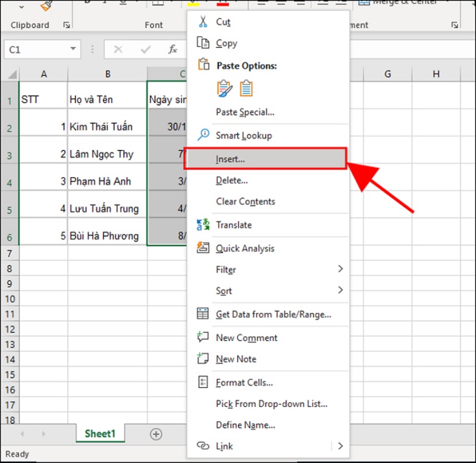The width and height of the screenshot is (476, 463).
Task: Select the Translate icon
Action: (x=203, y=224)
